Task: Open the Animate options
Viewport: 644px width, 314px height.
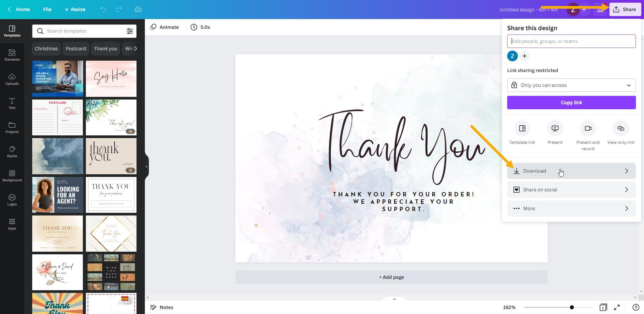Action: pos(164,27)
